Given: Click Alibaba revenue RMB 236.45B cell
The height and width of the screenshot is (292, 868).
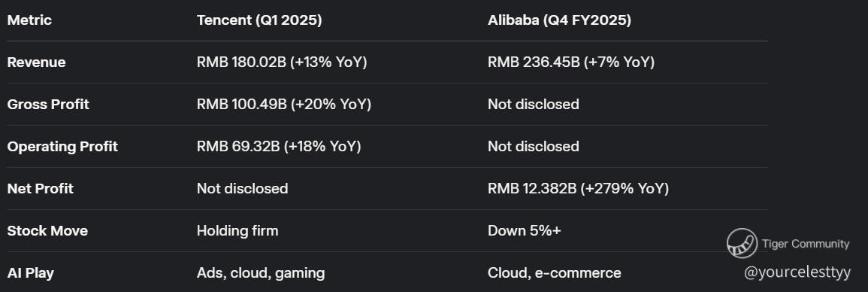Looking at the screenshot, I should (x=570, y=62).
